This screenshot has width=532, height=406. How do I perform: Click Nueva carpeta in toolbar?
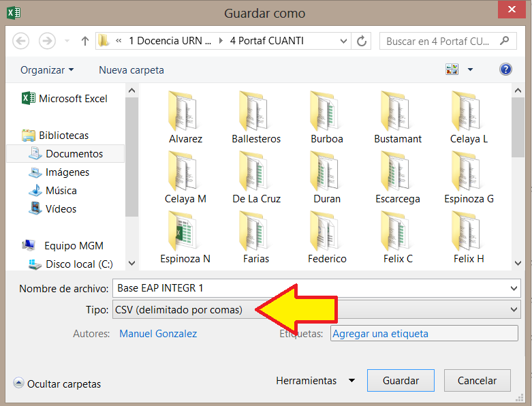131,70
